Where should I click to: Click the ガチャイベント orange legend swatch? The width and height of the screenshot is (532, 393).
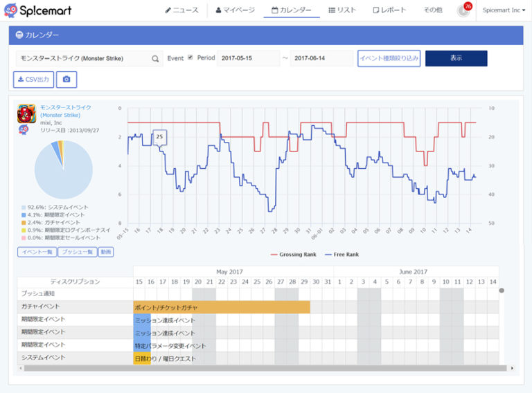24,223
